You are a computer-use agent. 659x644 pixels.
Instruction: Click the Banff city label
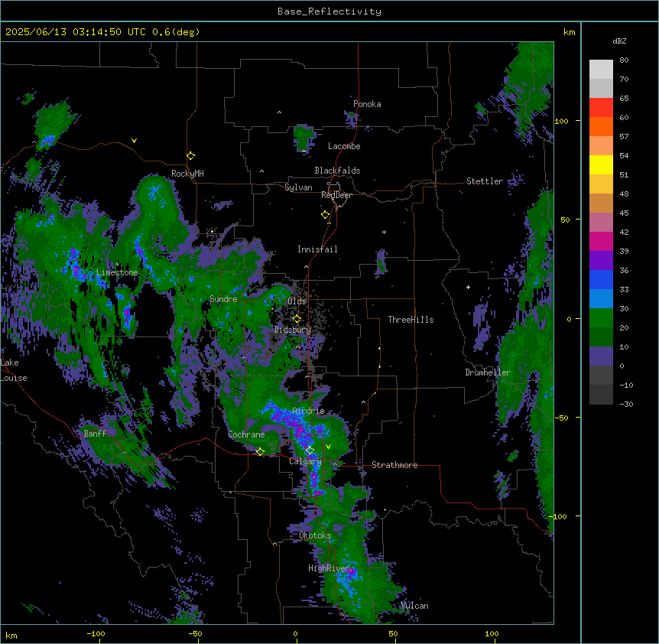tap(95, 434)
